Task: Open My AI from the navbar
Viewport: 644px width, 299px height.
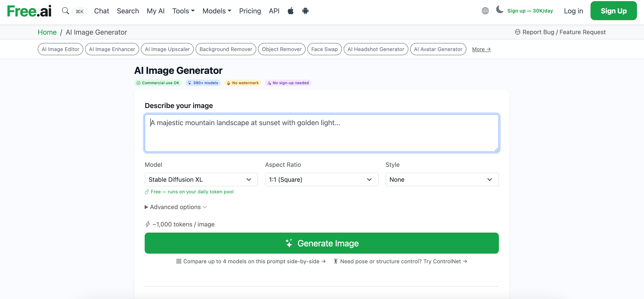Action: pos(155,11)
